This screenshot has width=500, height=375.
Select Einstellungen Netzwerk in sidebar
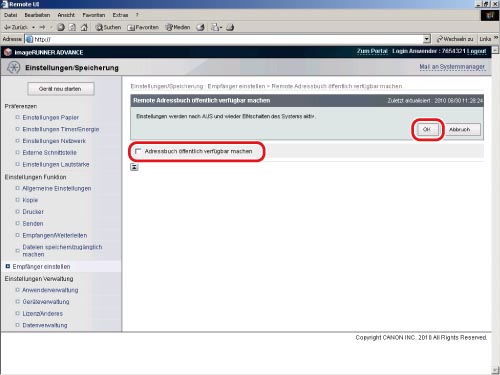point(54,141)
